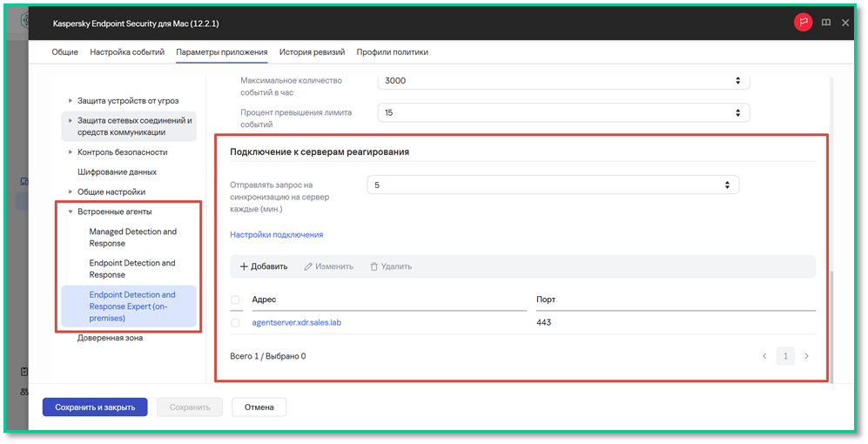Adjust the 15 percent stepper arrows
Image resolution: width=868 pixels, height=444 pixels.
[x=737, y=112]
